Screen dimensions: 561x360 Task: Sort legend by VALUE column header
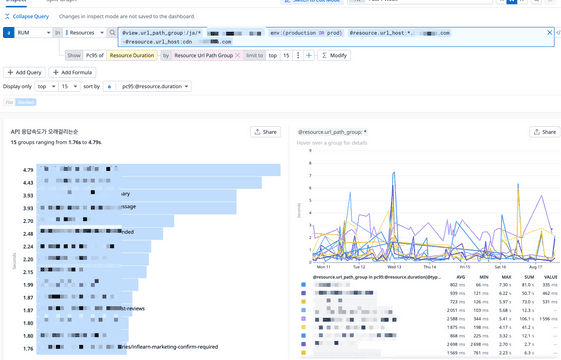click(x=551, y=277)
